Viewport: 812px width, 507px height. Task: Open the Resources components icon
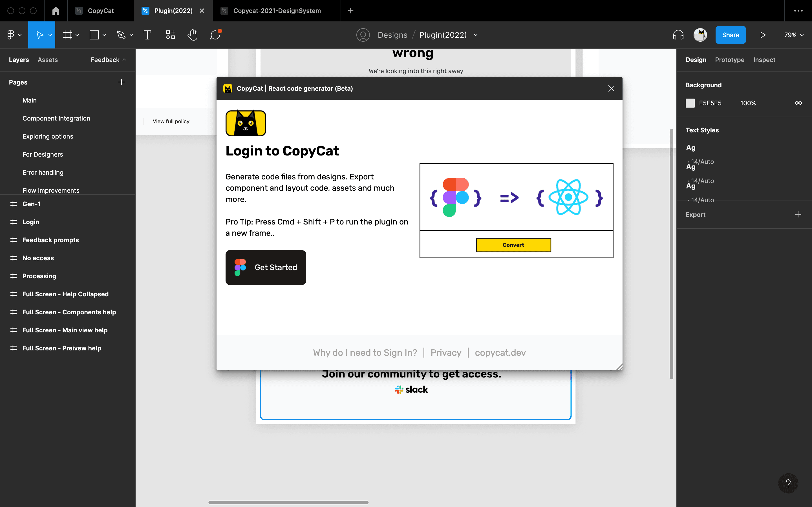click(170, 35)
